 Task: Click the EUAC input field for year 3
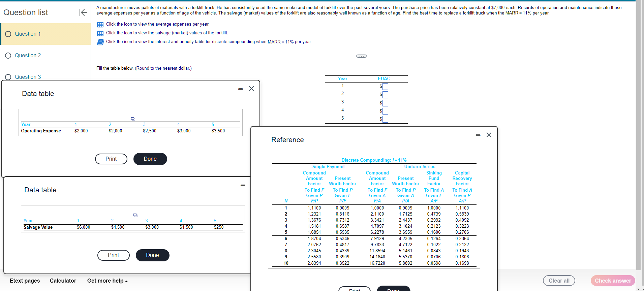coord(386,103)
